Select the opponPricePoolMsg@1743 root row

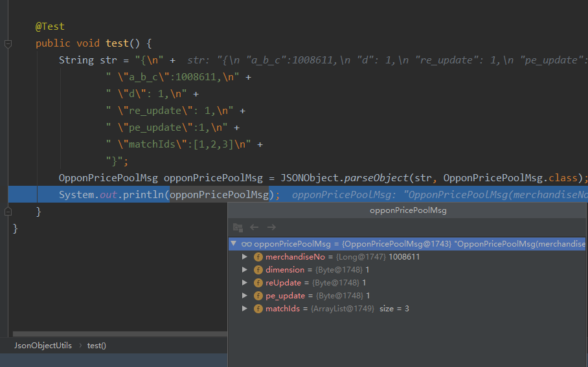[x=407, y=244]
